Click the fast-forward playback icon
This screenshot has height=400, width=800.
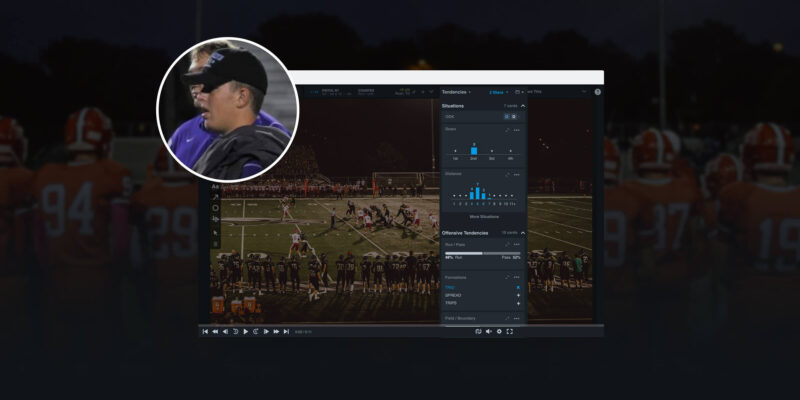point(275,331)
